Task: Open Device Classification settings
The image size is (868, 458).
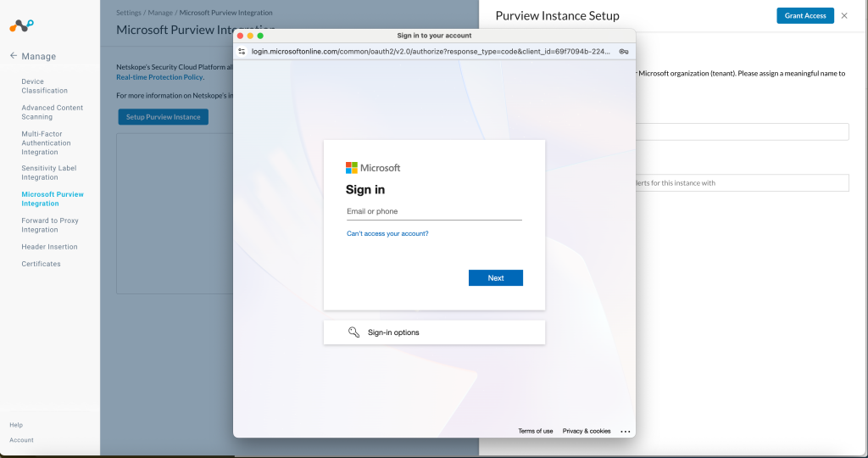Action: [44, 86]
